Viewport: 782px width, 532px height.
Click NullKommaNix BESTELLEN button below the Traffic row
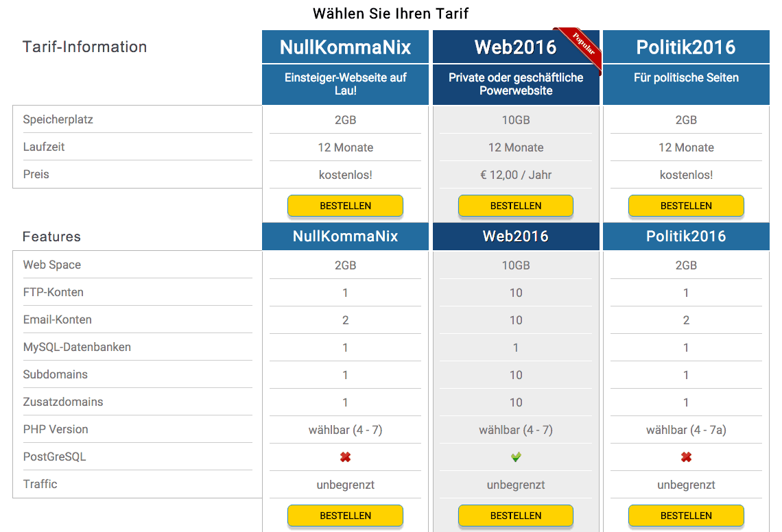[x=345, y=516]
